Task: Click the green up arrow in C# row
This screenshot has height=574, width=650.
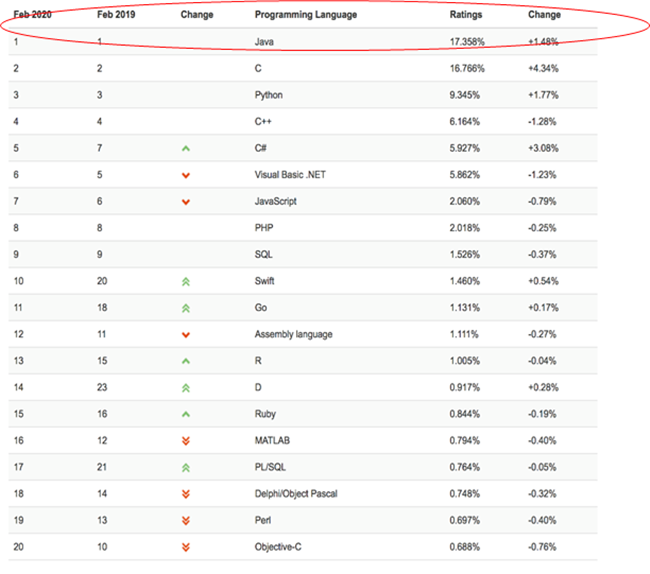Action: [185, 148]
